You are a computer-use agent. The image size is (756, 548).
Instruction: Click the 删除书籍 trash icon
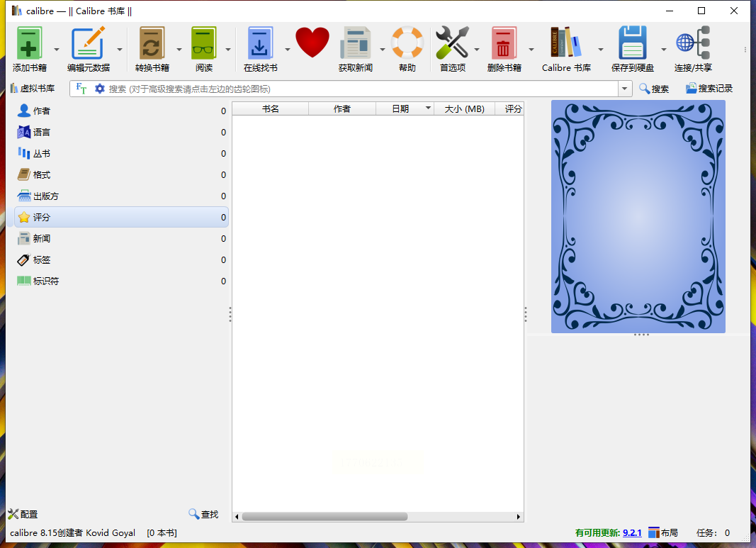pos(504,44)
